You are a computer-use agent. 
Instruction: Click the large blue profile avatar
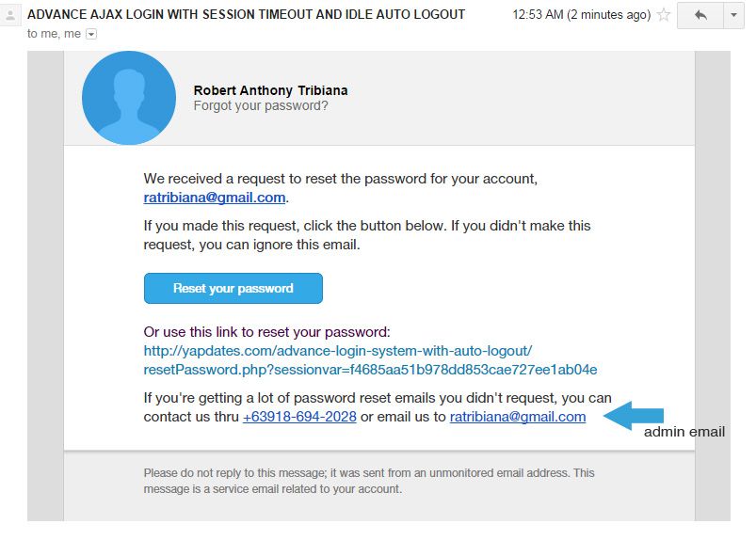129,98
